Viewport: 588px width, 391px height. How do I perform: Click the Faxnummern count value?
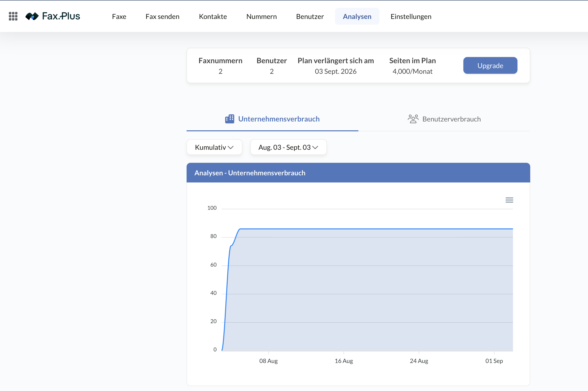(220, 71)
